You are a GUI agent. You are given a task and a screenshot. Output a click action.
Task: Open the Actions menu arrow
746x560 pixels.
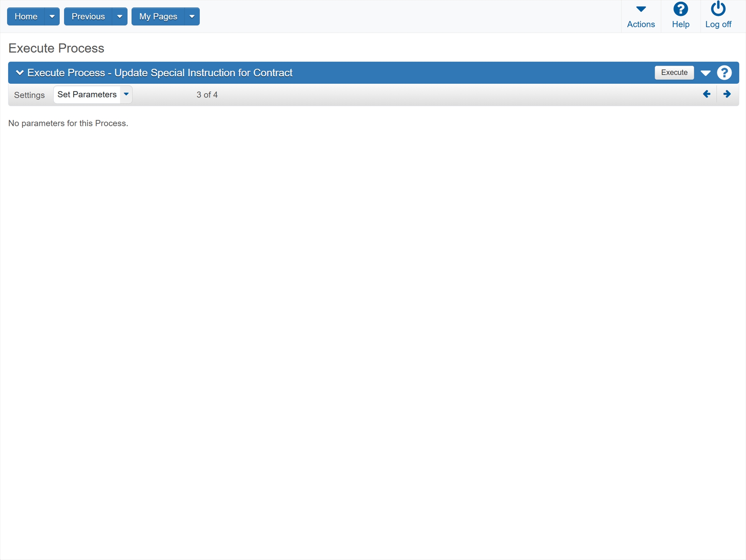coord(641,9)
